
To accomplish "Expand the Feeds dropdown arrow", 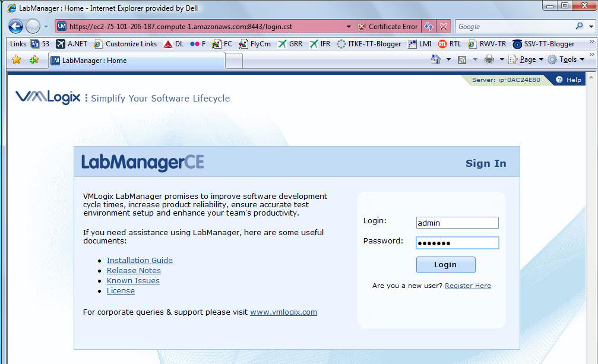I will click(475, 59).
